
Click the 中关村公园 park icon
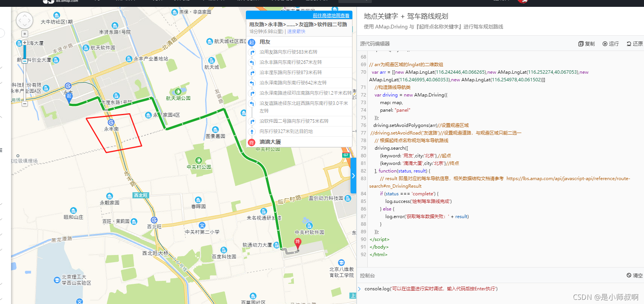point(198,160)
